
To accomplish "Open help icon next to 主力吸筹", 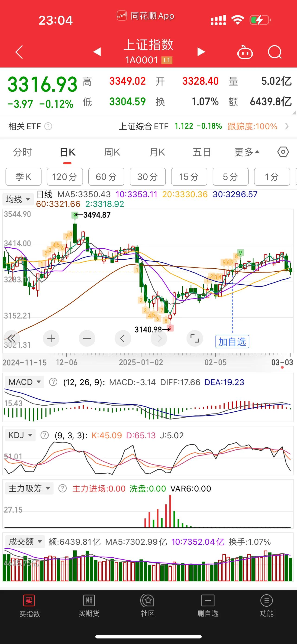I will 62,488.
